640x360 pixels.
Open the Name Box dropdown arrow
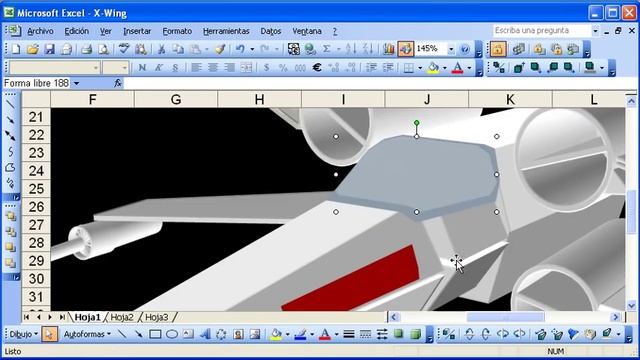pos(76,84)
